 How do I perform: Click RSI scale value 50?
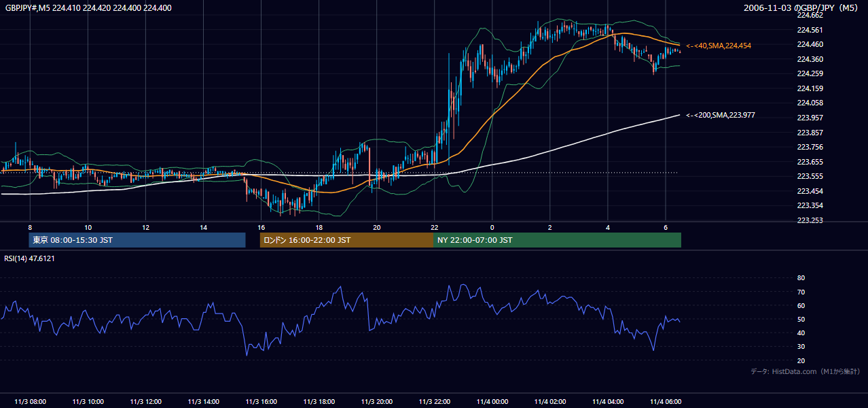coord(801,319)
